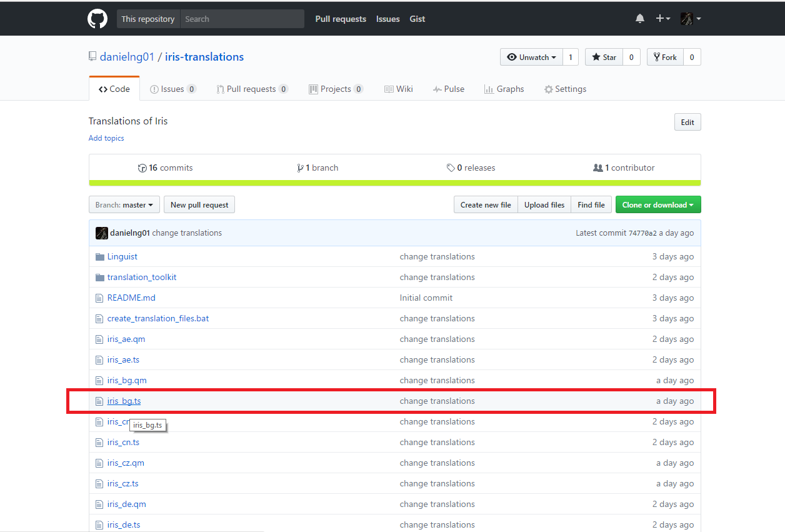Open README.md's Initial commit message
The width and height of the screenshot is (785, 532).
tap(426, 298)
